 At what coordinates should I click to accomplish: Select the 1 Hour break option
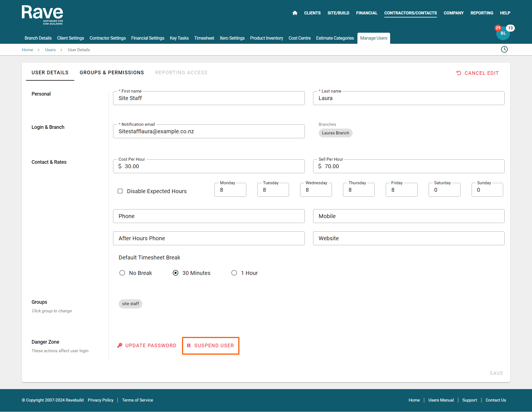click(234, 273)
